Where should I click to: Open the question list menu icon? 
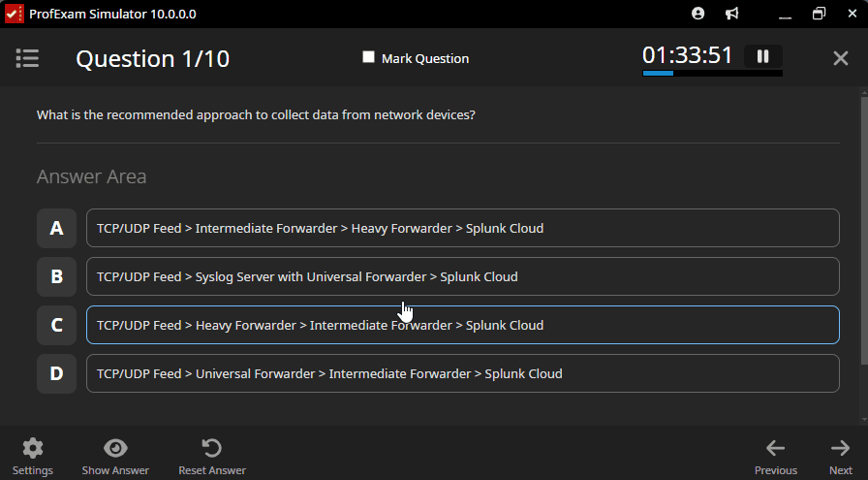pos(27,58)
